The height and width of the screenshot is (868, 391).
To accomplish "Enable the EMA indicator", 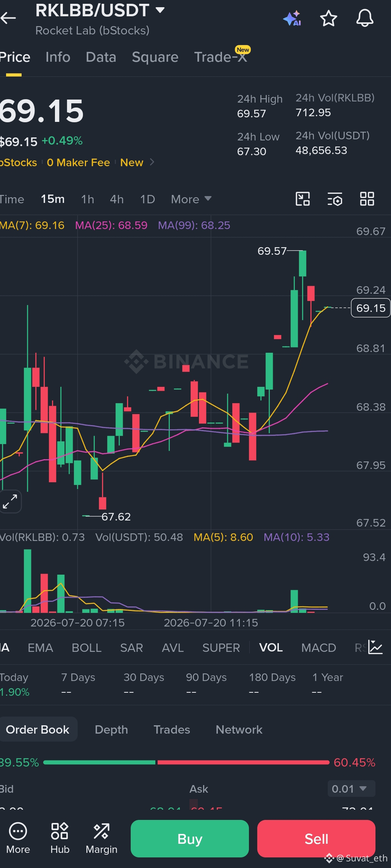I will click(40, 648).
